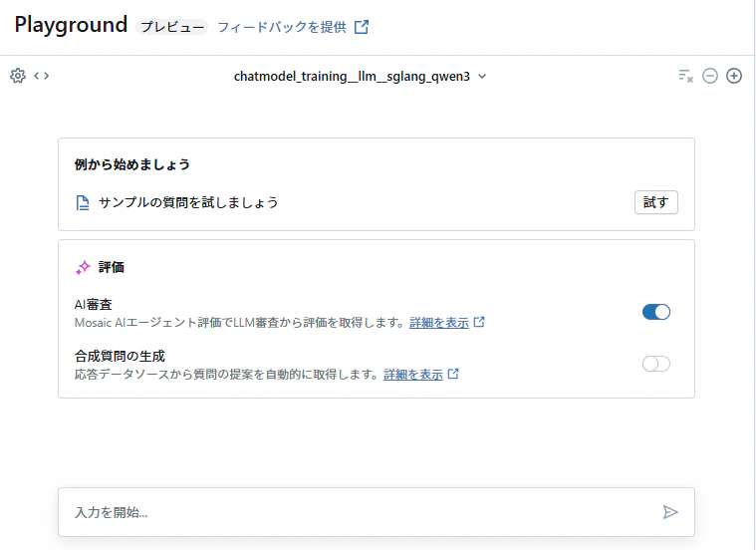Open the フィードバックを提供 link
The height and width of the screenshot is (550, 756).
[x=282, y=27]
